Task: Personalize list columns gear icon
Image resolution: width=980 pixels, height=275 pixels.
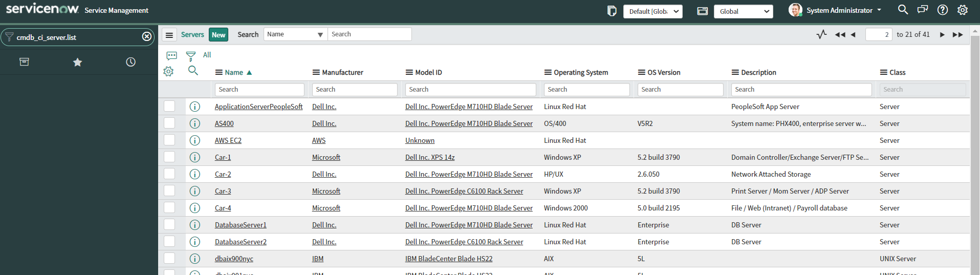Action: click(168, 72)
